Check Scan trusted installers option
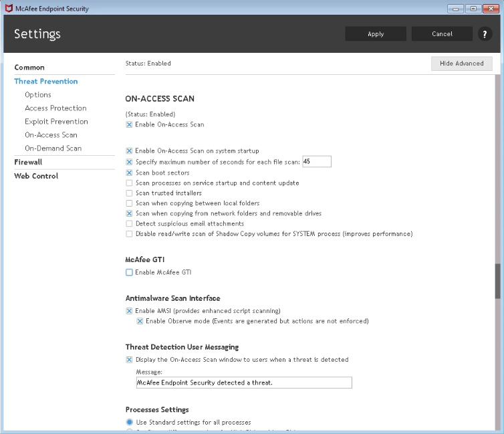Viewport: 504px width, 434px height. (x=129, y=193)
